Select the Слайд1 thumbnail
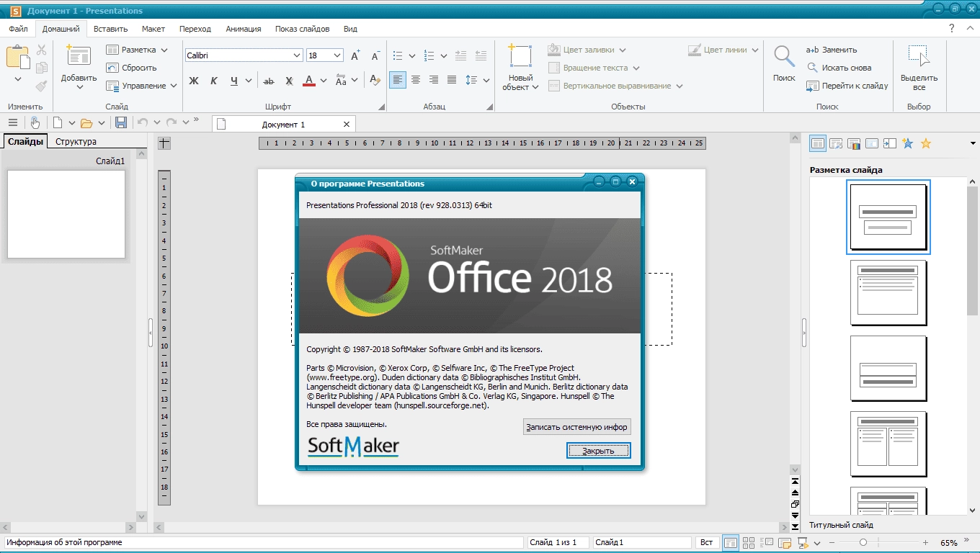The image size is (980, 553). [66, 214]
